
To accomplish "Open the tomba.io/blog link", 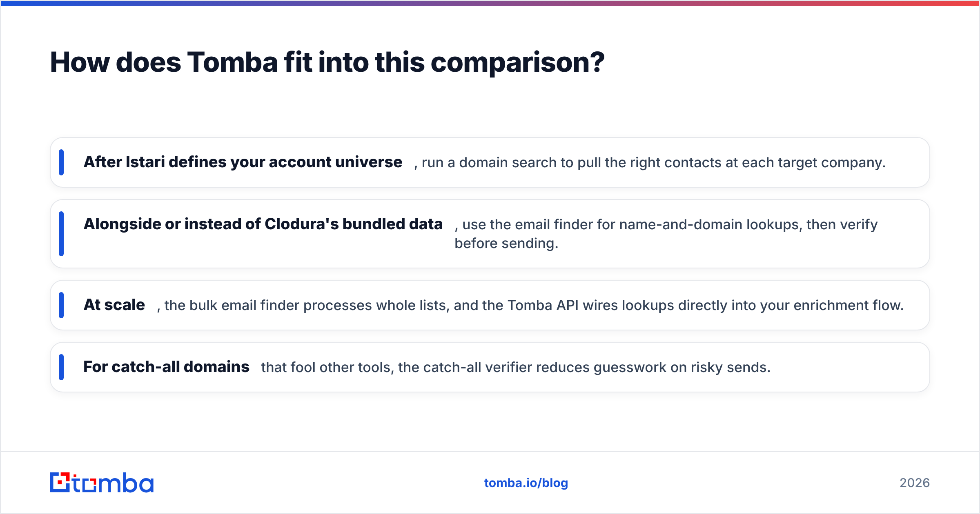I will tap(526, 483).
